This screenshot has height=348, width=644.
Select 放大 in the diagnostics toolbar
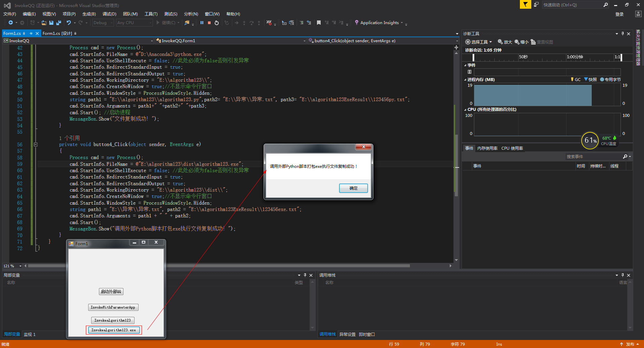point(505,42)
